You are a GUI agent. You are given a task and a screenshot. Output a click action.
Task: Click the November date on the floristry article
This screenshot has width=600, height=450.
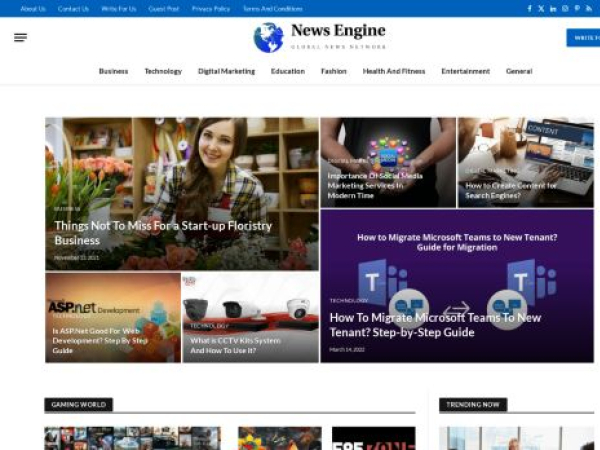coord(77,258)
